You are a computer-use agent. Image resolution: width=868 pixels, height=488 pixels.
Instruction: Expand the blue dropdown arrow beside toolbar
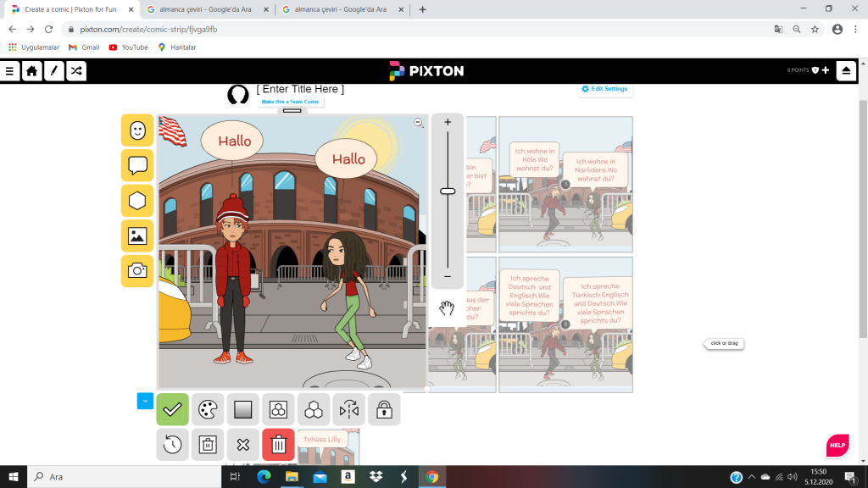145,401
